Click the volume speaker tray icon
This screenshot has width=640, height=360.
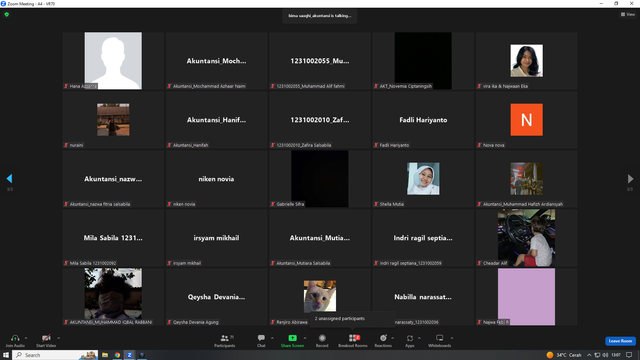click(x=605, y=355)
